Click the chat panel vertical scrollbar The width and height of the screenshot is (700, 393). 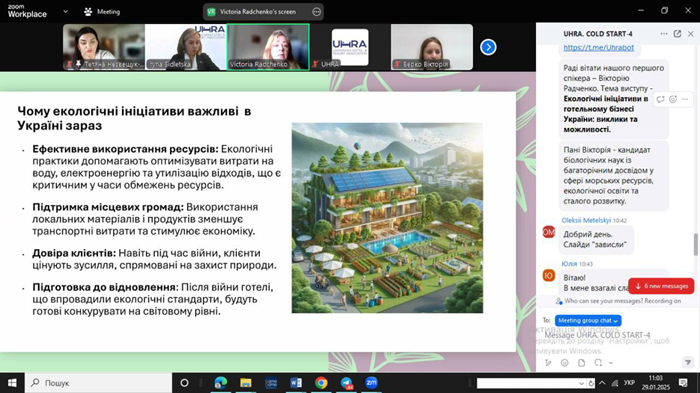coord(695,244)
